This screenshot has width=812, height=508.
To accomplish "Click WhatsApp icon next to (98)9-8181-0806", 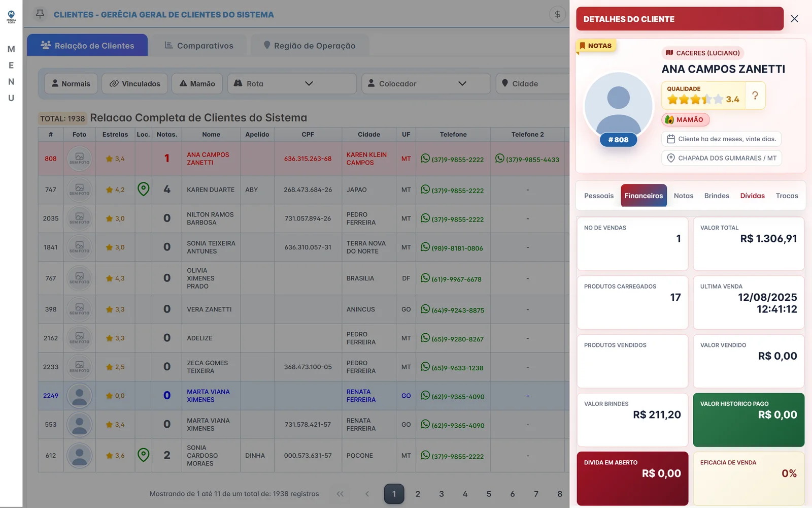I will [x=425, y=247].
